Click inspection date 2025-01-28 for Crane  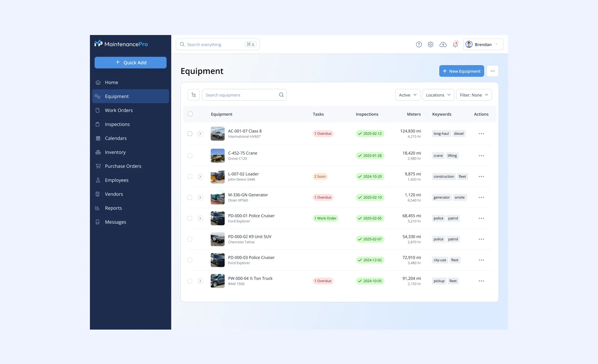pos(370,156)
